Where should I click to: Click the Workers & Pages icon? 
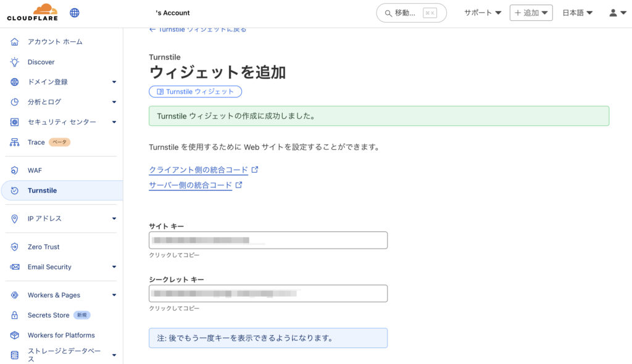point(15,295)
